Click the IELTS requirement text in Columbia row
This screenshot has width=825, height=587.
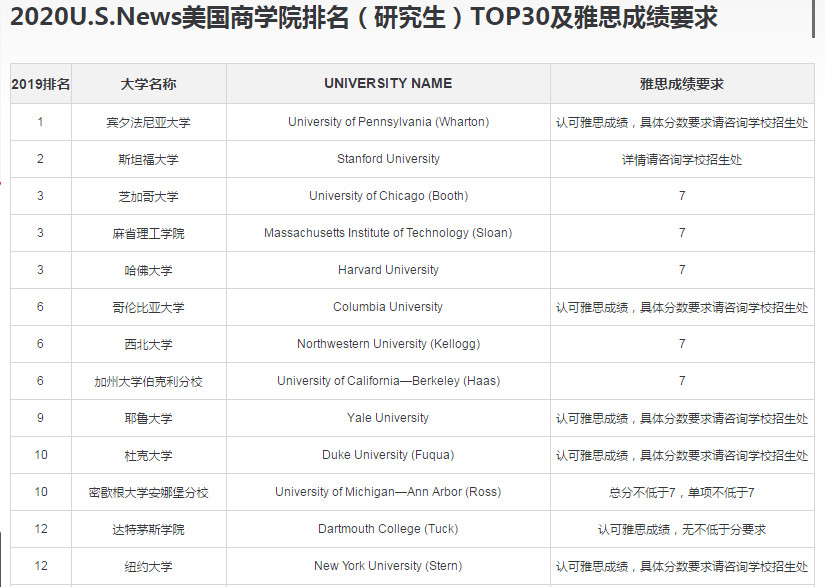tap(682, 307)
